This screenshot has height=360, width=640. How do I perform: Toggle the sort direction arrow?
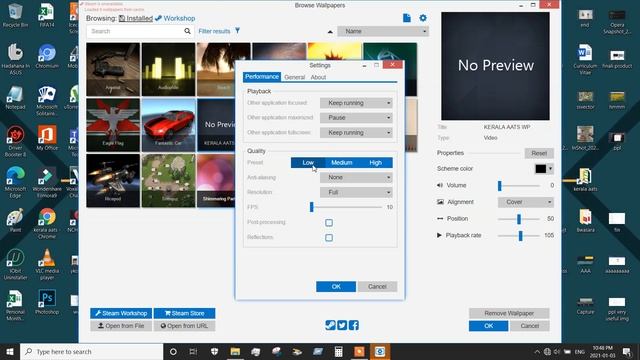(330, 31)
